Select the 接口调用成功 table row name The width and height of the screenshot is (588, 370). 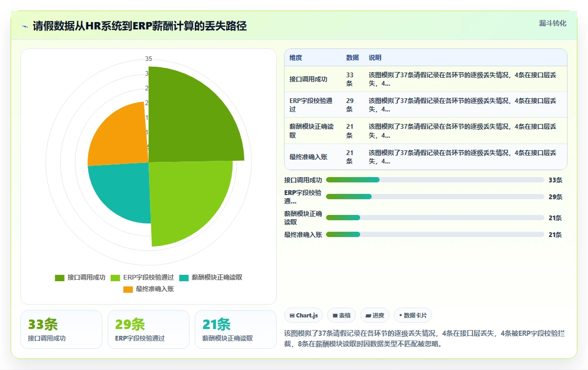pos(308,79)
